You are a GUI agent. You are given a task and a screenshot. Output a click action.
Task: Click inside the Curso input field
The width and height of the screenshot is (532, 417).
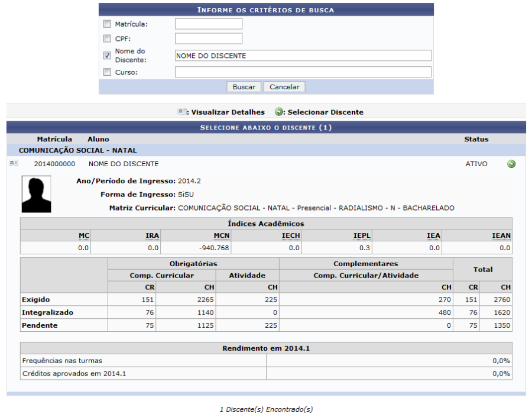[x=303, y=72]
